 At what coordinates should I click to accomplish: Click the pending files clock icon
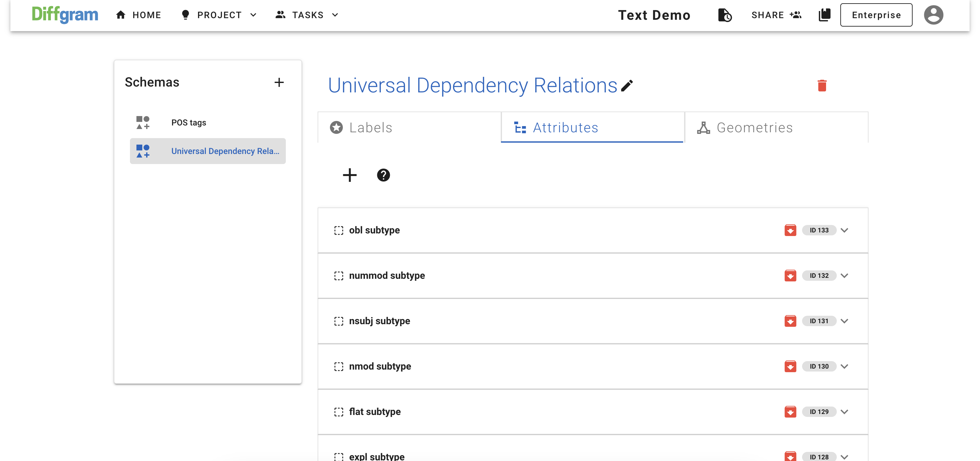[x=724, y=15]
